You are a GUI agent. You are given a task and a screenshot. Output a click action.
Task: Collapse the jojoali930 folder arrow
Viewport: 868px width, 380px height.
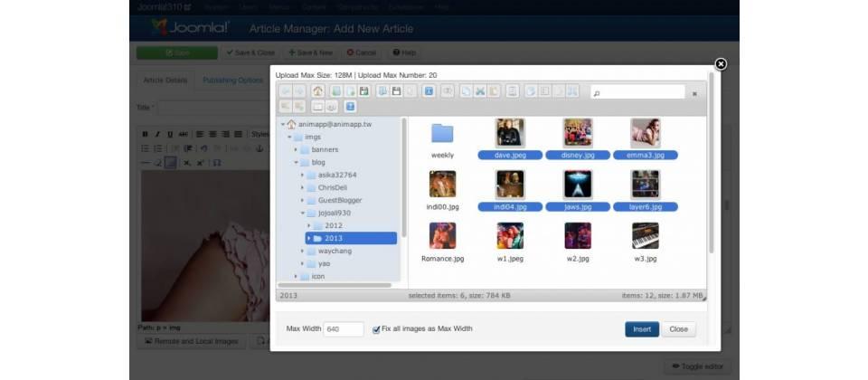click(302, 214)
